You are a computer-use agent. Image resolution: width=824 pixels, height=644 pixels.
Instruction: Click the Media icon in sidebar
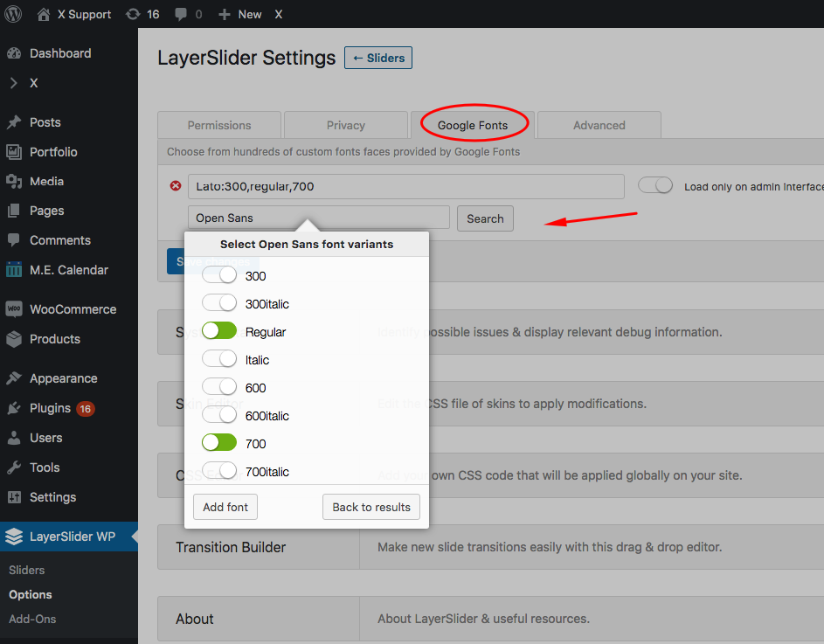14,182
